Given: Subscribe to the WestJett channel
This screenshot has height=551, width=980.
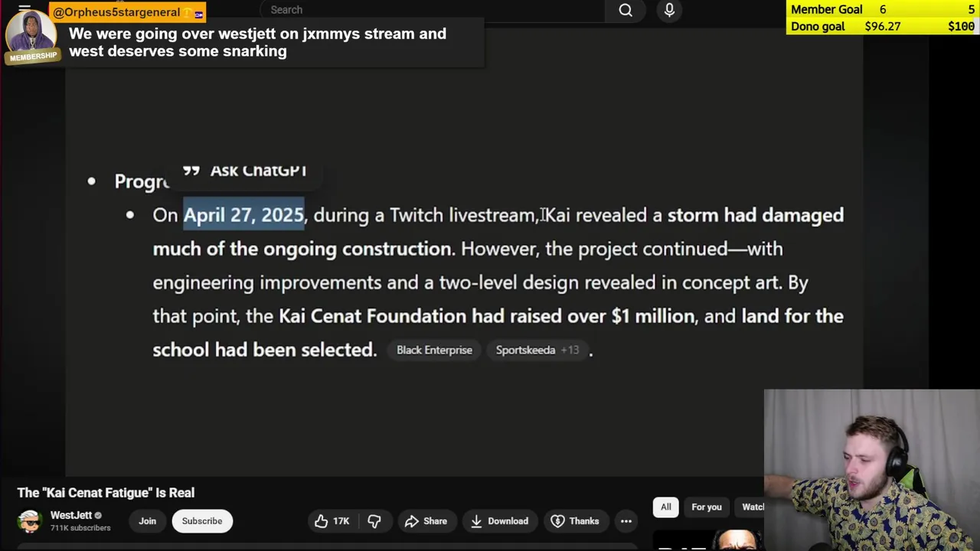Looking at the screenshot, I should tap(202, 521).
